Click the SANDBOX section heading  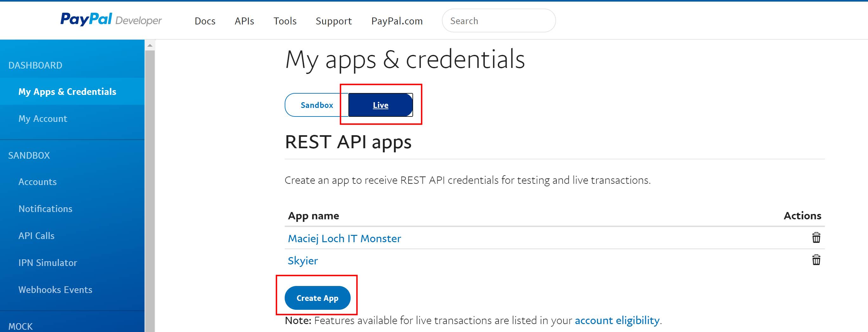click(29, 155)
